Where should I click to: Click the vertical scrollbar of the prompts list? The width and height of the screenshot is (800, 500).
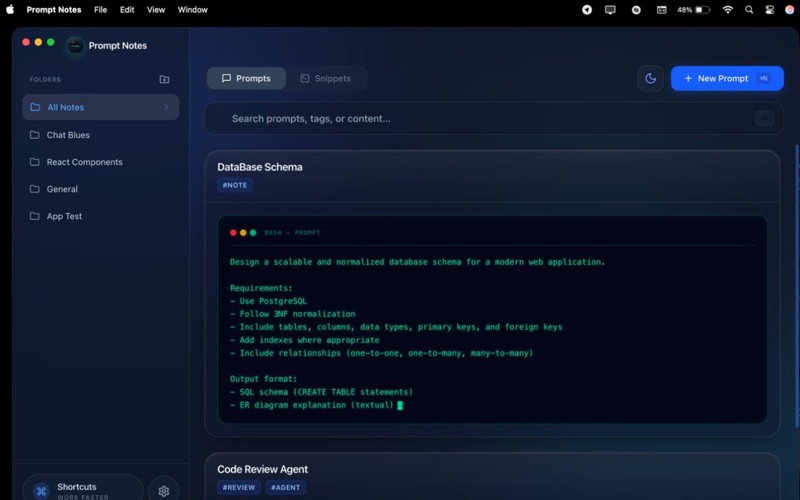[x=797, y=286]
